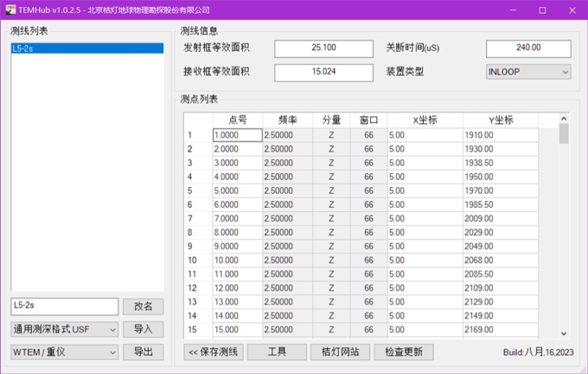
Task: Click the 改名 rename button
Action: tap(144, 306)
